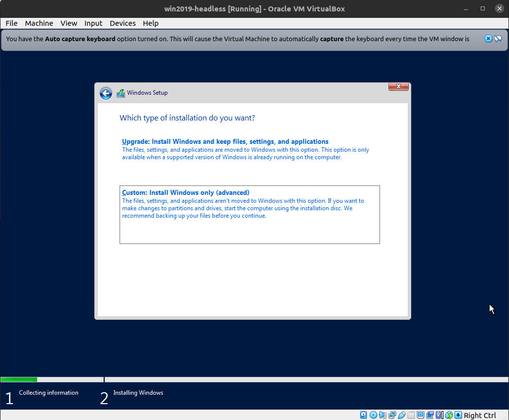Click the shared folders status icon
Viewport: 509px width, 420px height.
411,415
